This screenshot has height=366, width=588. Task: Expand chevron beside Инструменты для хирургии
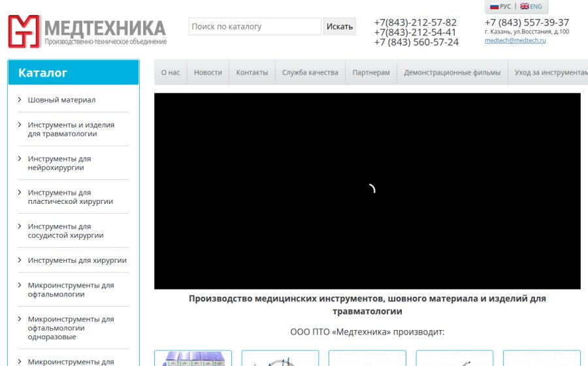pyautogui.click(x=20, y=259)
